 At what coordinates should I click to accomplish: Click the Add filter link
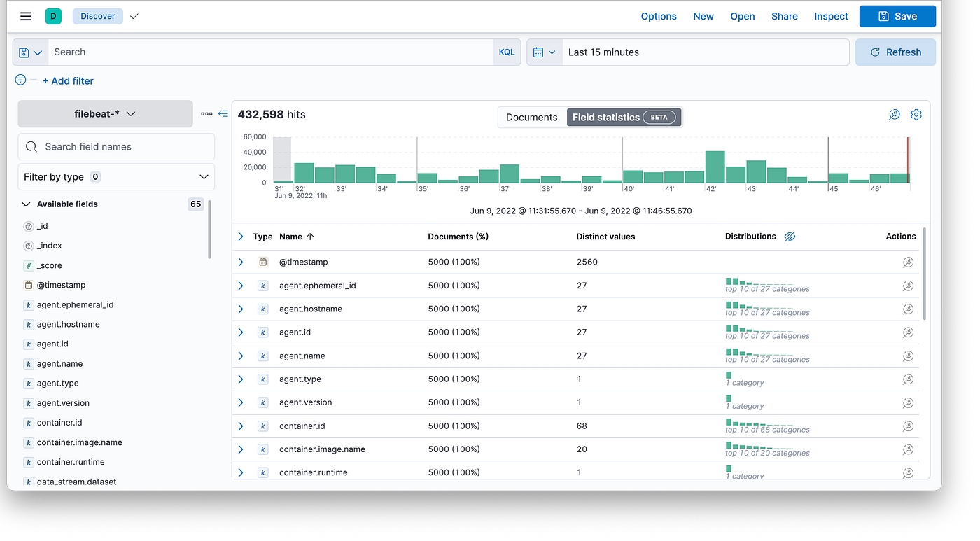(68, 81)
